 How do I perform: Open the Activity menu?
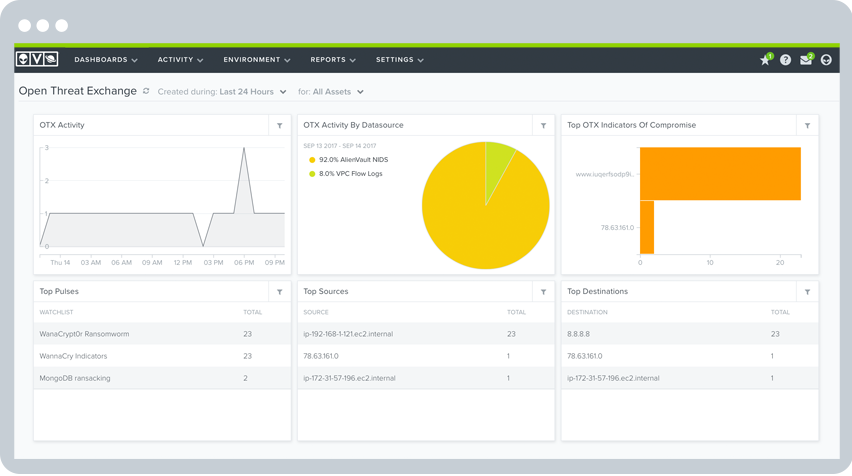180,60
